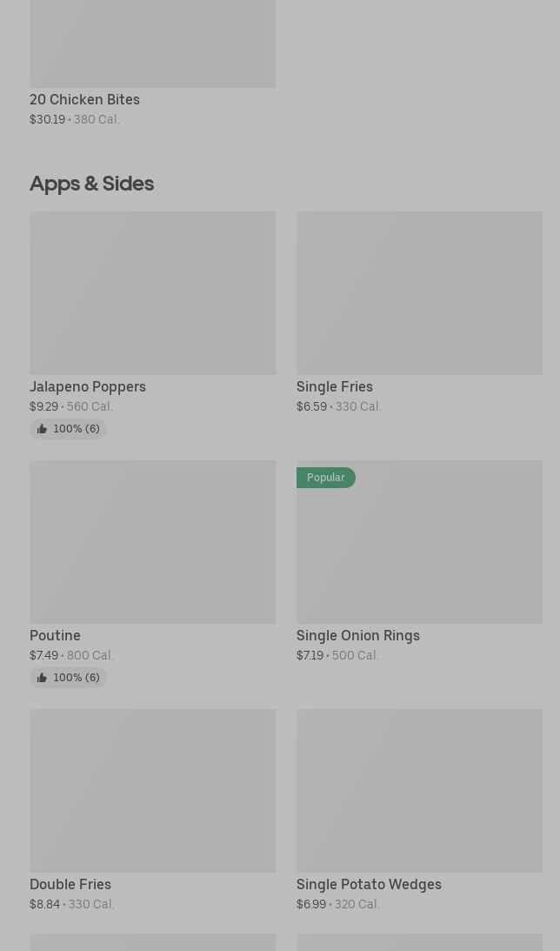This screenshot has width=560, height=951.
Task: Click Poutine 100% (6) rating badge
Action: pyautogui.click(x=68, y=678)
